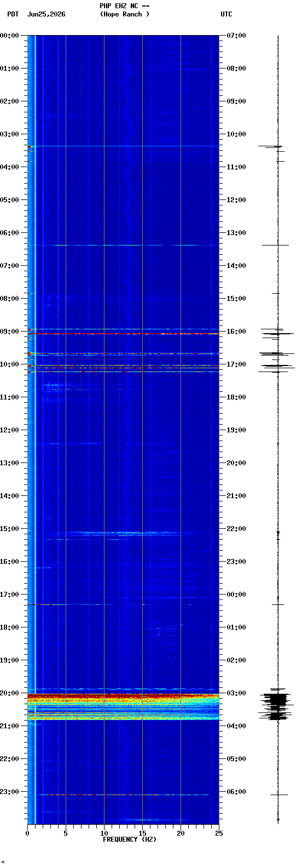Click the red spectral line just after 09:00 PDT
The height and width of the screenshot is (868, 302).
123,333
